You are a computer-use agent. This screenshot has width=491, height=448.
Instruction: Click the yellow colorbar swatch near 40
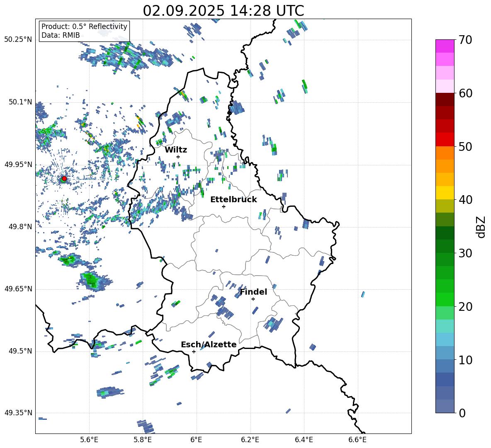[x=445, y=193]
